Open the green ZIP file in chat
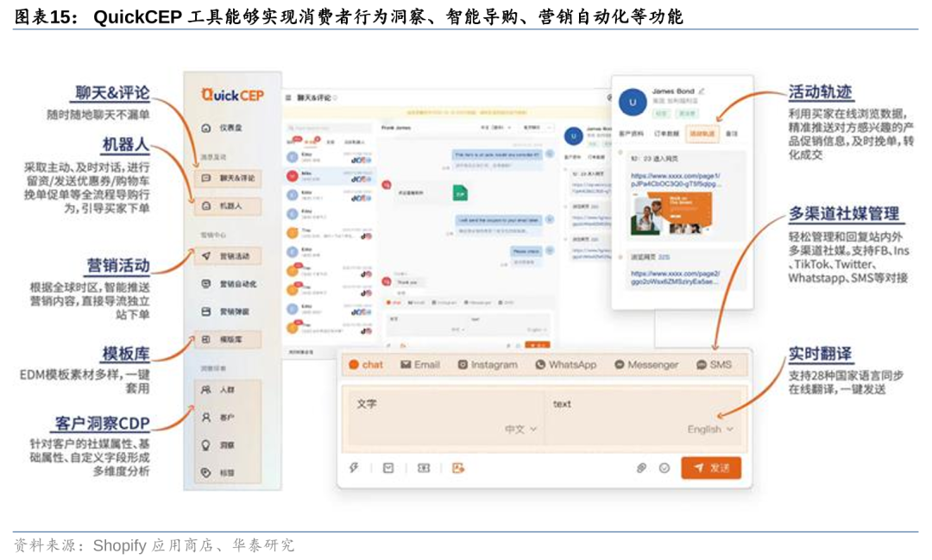932x560 pixels. pyautogui.click(x=460, y=192)
